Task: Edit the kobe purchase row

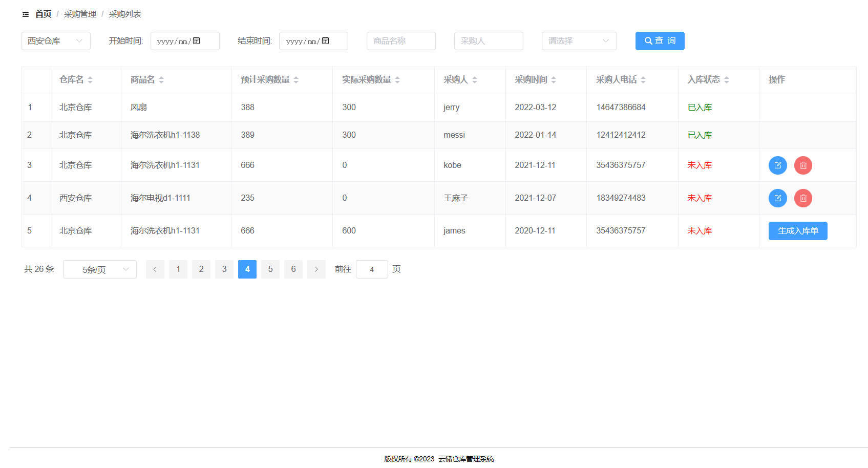Action: 777,165
